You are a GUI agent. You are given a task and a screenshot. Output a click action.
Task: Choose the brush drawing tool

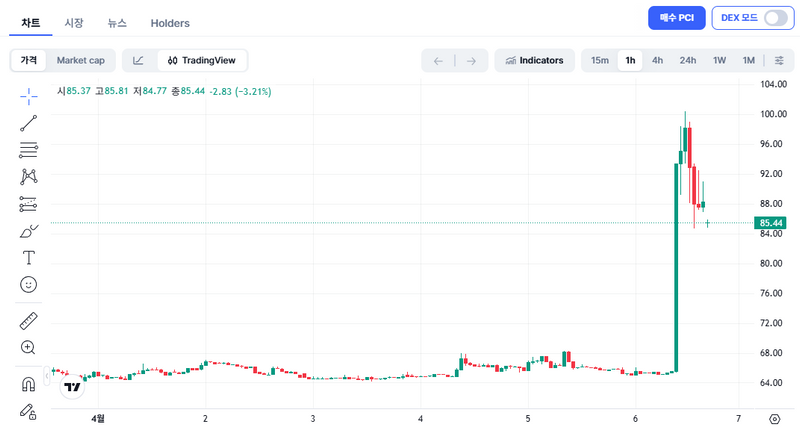tap(28, 231)
